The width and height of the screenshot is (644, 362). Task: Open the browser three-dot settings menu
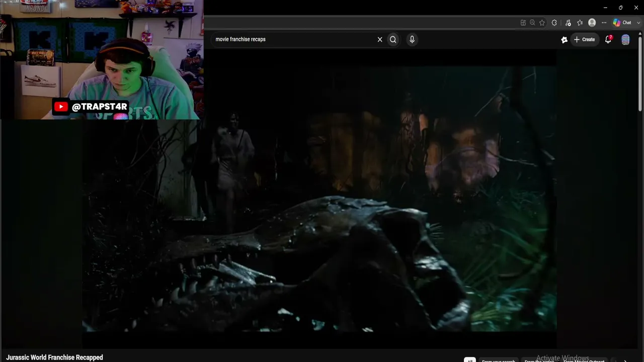click(x=604, y=23)
